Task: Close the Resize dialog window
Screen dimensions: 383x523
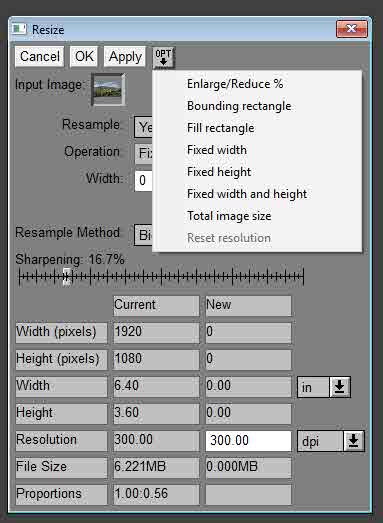Action: [x=352, y=29]
